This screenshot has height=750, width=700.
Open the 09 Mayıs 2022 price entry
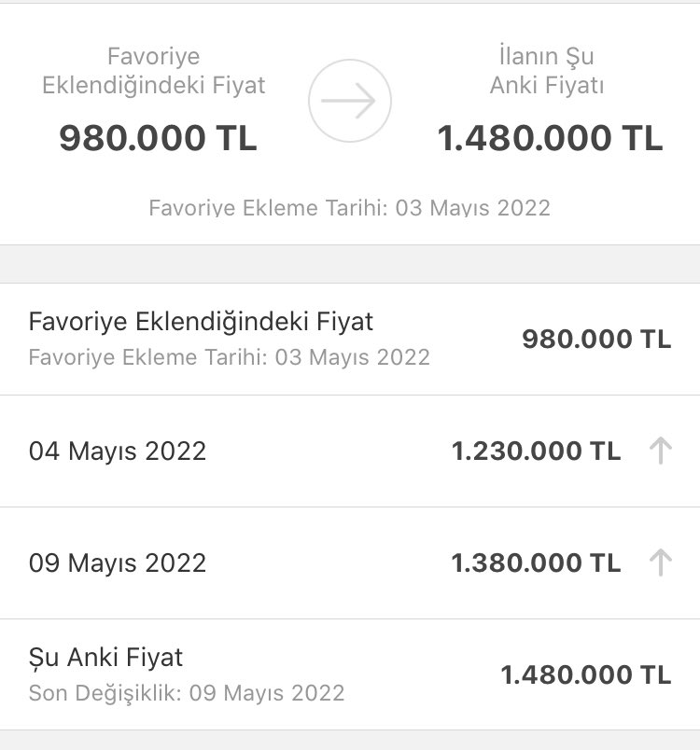(118, 563)
